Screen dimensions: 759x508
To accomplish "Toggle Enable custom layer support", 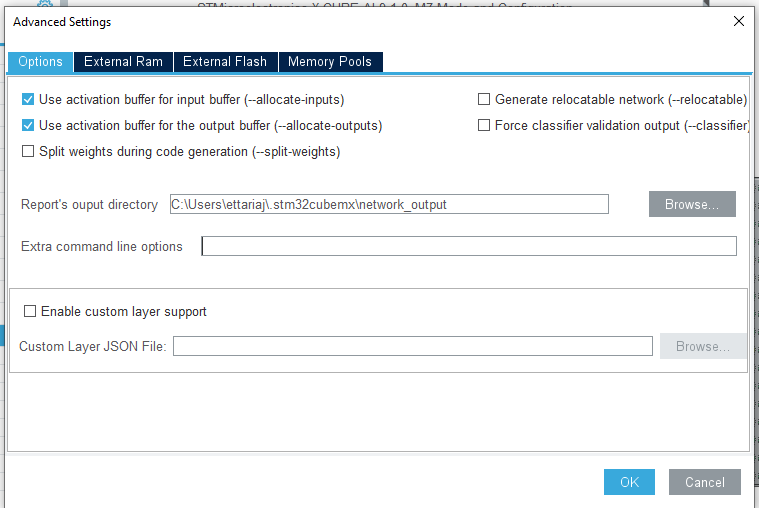I will click(x=30, y=312).
